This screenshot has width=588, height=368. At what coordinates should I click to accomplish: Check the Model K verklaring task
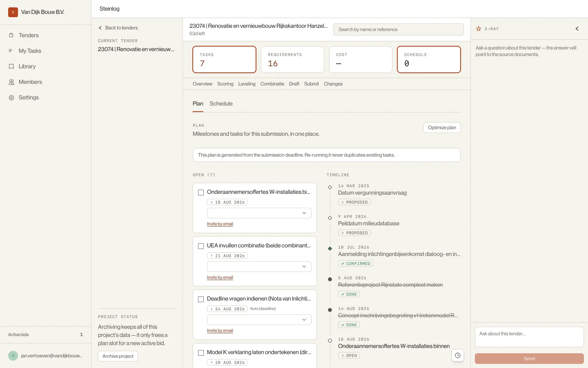coord(201,353)
